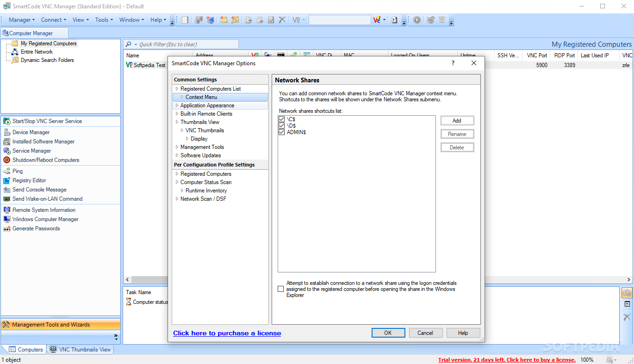Viewport: 634px width, 364px height.
Task: Click the orange highlighted icon beside task pane
Action: (627, 293)
